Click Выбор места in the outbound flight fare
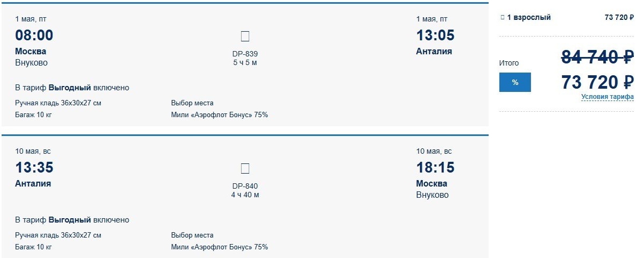Screen dimensions: 644x258 pyautogui.click(x=192, y=103)
